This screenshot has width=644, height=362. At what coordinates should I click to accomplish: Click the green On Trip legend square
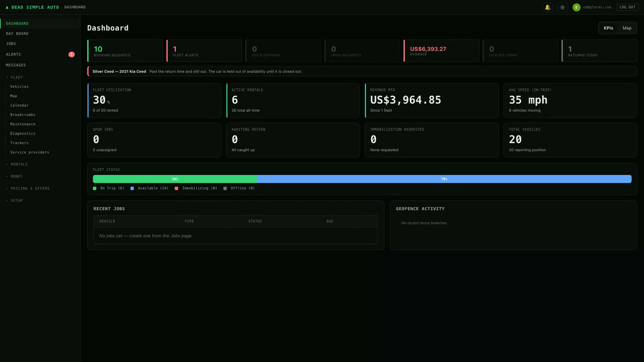(x=95, y=188)
